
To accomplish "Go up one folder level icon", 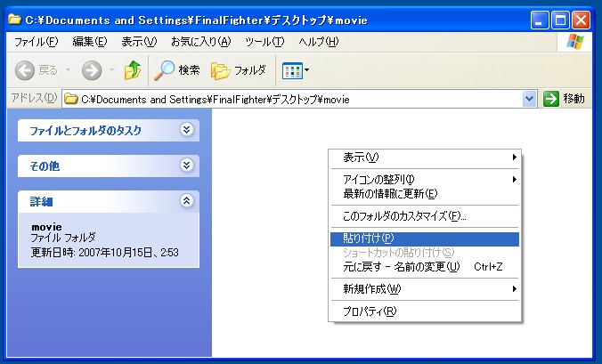I will pos(133,70).
